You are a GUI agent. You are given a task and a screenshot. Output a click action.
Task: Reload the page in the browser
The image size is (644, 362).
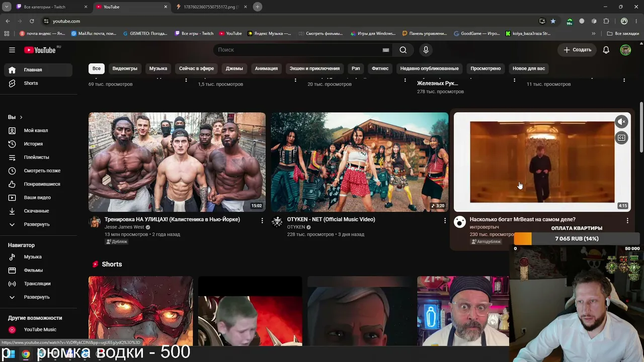coord(32,21)
